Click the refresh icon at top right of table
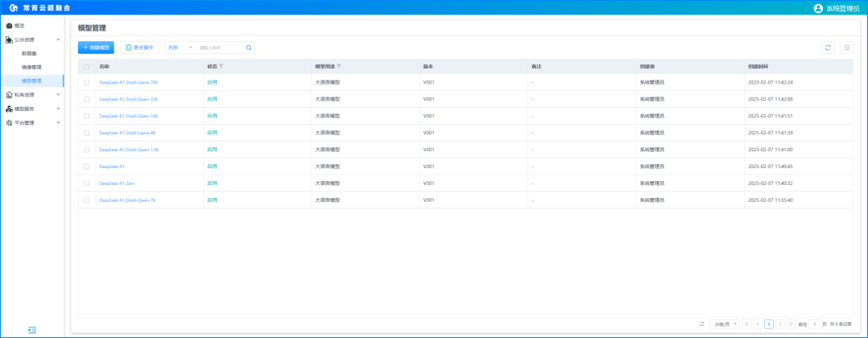Image resolution: width=868 pixels, height=338 pixels. point(828,47)
